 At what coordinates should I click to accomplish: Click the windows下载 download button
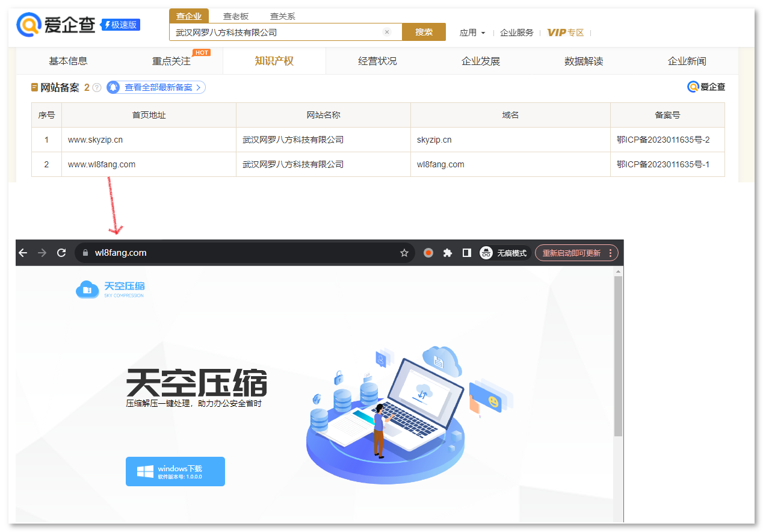click(x=175, y=471)
